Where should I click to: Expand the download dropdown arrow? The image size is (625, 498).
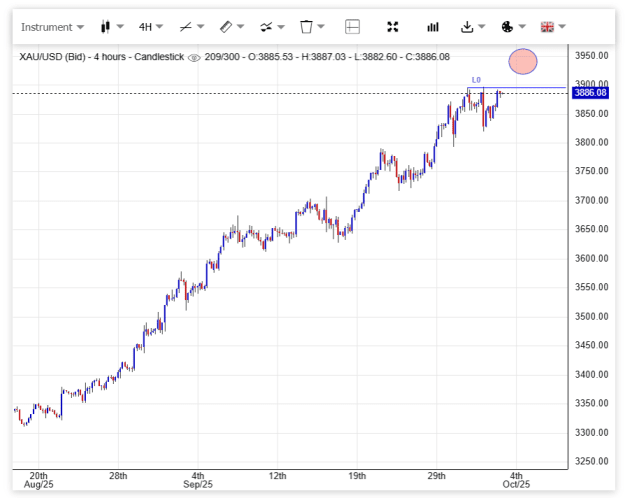pyautogui.click(x=482, y=27)
